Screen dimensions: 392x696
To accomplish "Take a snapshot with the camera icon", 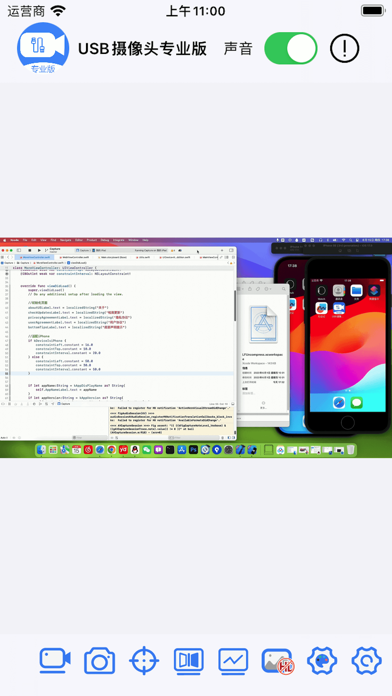I will pos(99,661).
